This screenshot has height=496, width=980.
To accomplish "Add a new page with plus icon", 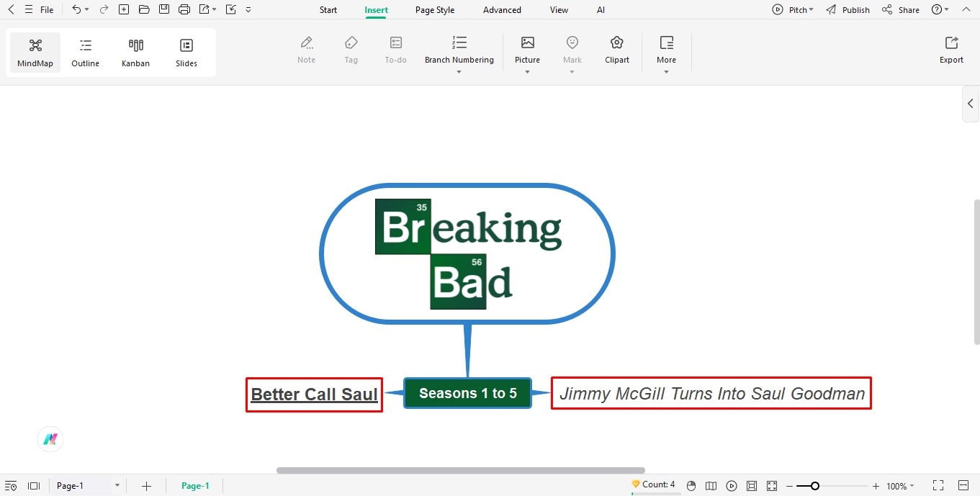I will [x=146, y=486].
